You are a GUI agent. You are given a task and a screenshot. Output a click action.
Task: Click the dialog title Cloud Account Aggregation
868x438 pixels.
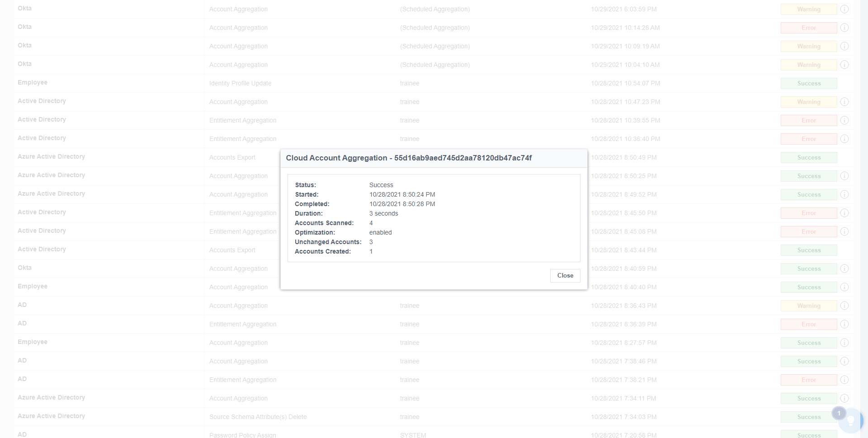click(x=336, y=158)
